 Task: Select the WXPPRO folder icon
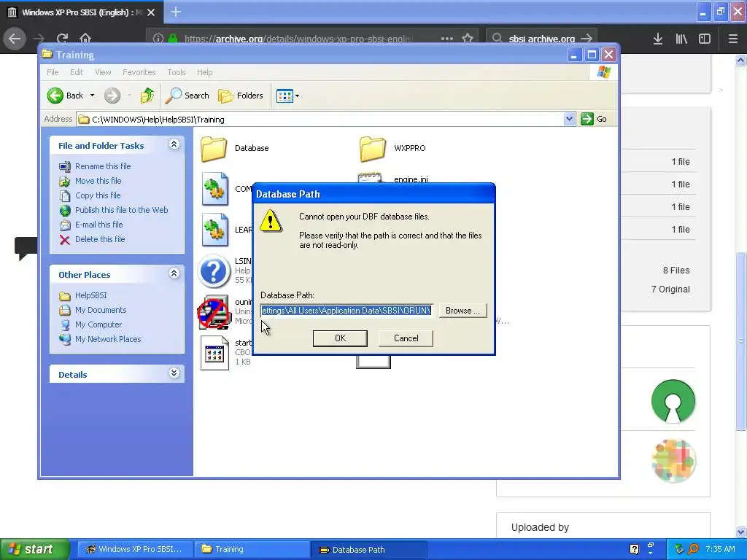372,149
